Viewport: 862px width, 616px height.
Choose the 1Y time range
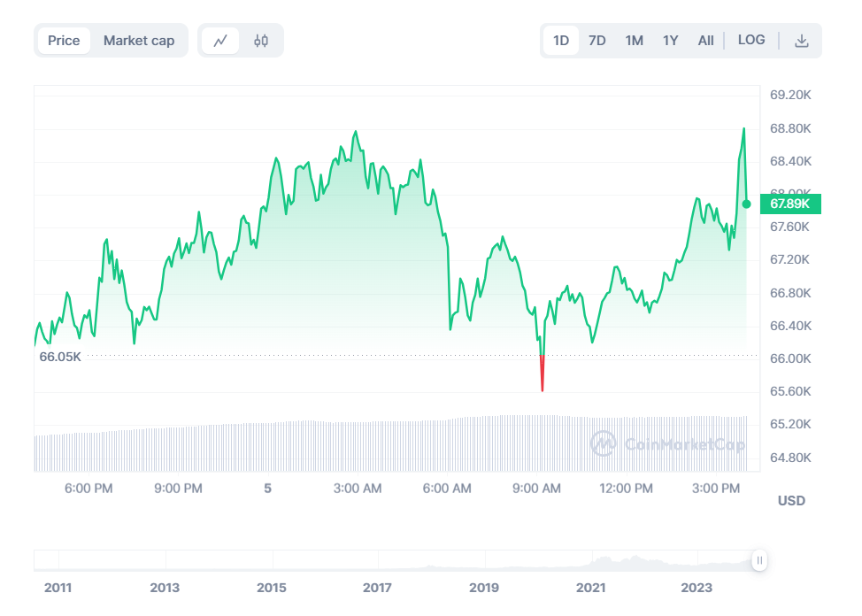670,41
